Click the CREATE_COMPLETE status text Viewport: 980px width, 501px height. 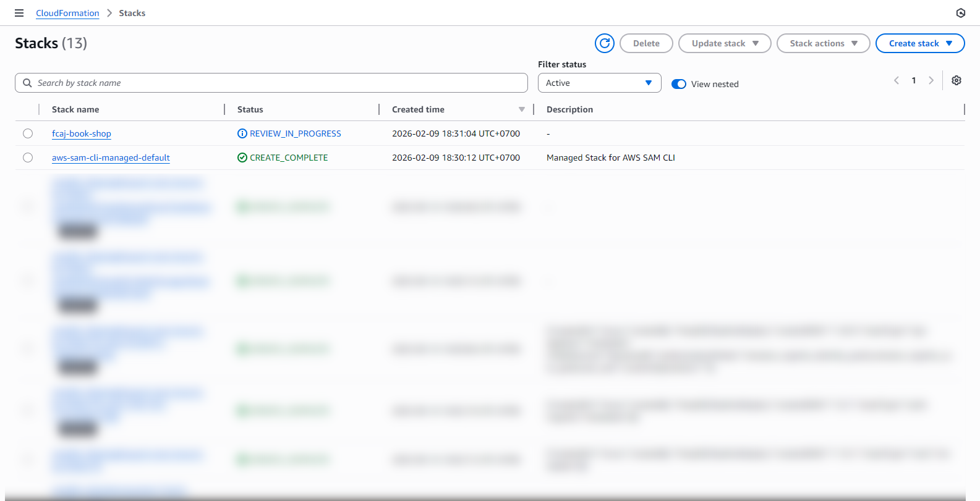tap(289, 158)
